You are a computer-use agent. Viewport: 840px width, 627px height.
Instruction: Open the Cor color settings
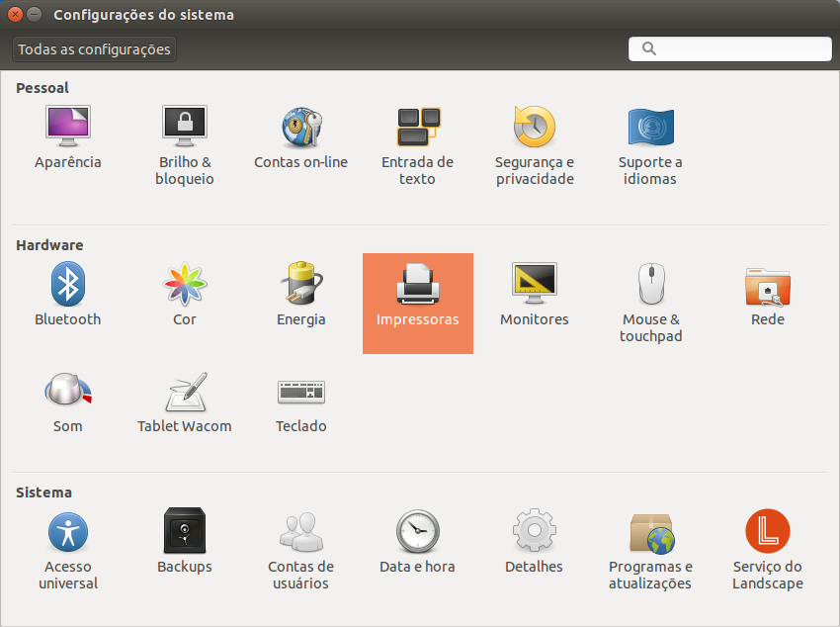pos(184,284)
